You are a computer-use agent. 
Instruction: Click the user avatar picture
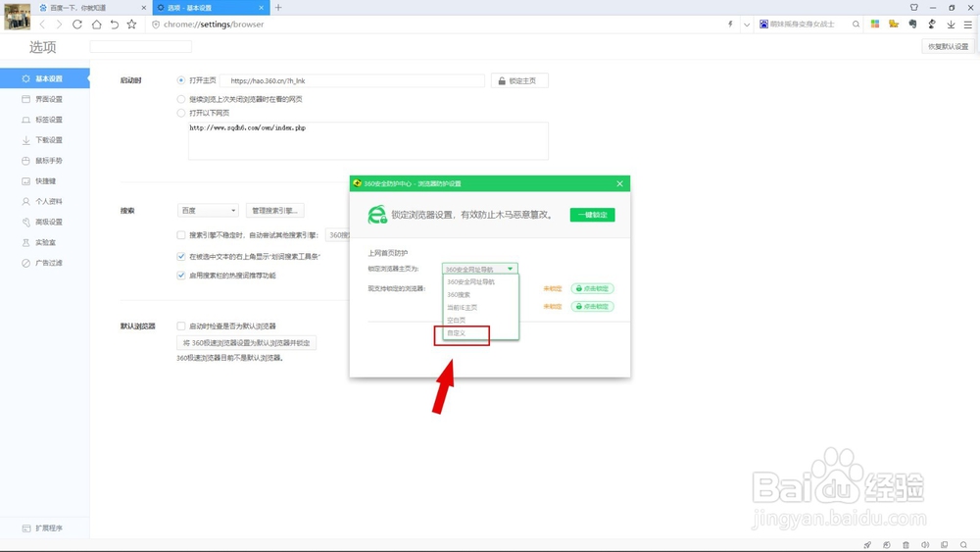point(17,17)
